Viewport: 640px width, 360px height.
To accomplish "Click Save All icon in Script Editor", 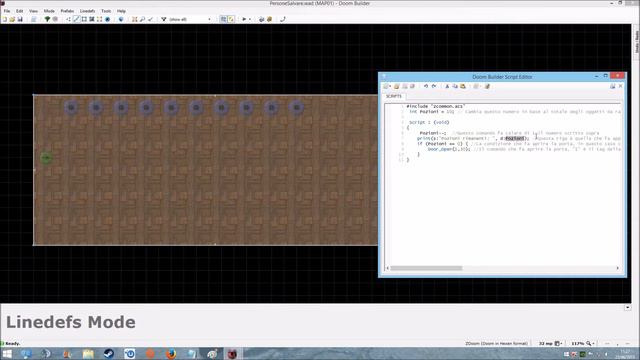I will [412, 87].
